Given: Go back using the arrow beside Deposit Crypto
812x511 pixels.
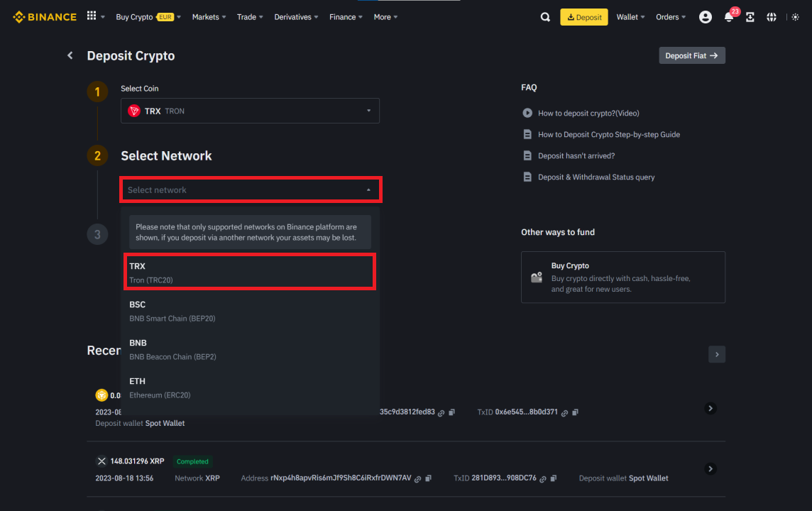Looking at the screenshot, I should click(x=70, y=55).
